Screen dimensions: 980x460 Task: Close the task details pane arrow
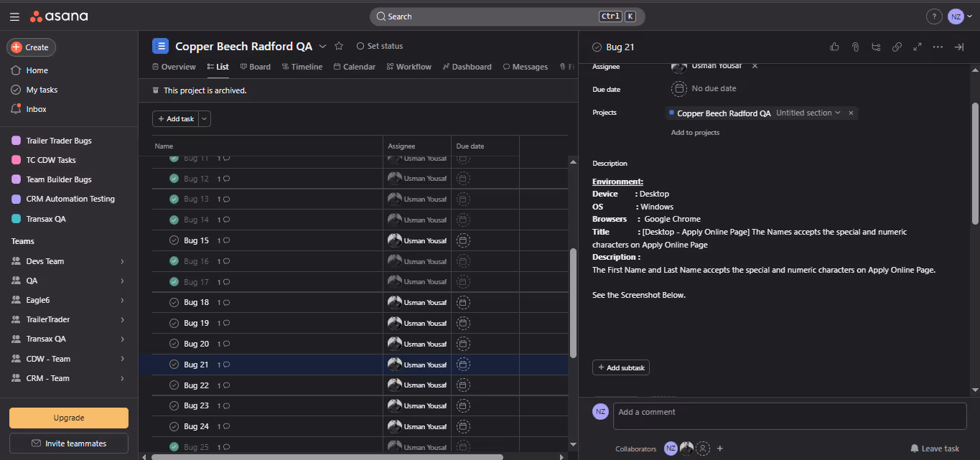tap(958, 47)
